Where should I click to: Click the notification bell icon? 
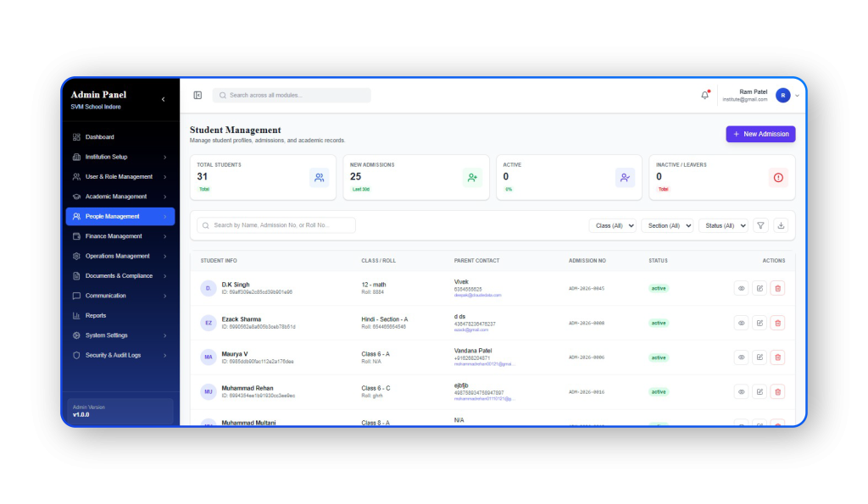(x=704, y=95)
